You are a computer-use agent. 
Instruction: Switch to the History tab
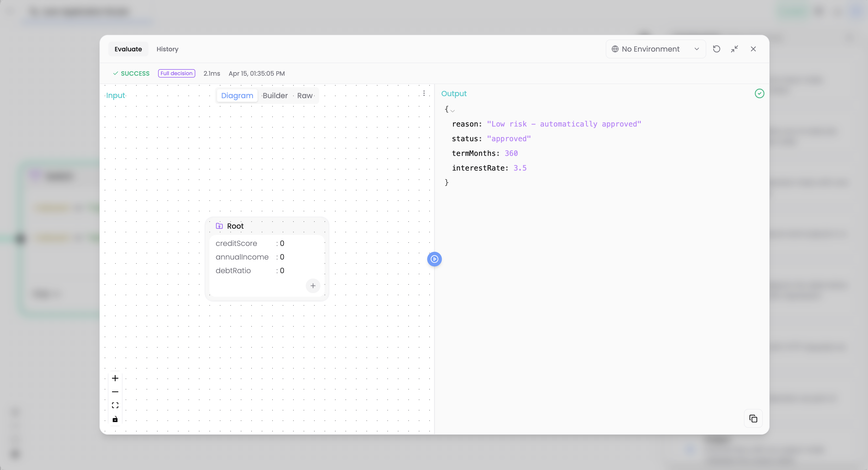pyautogui.click(x=167, y=49)
